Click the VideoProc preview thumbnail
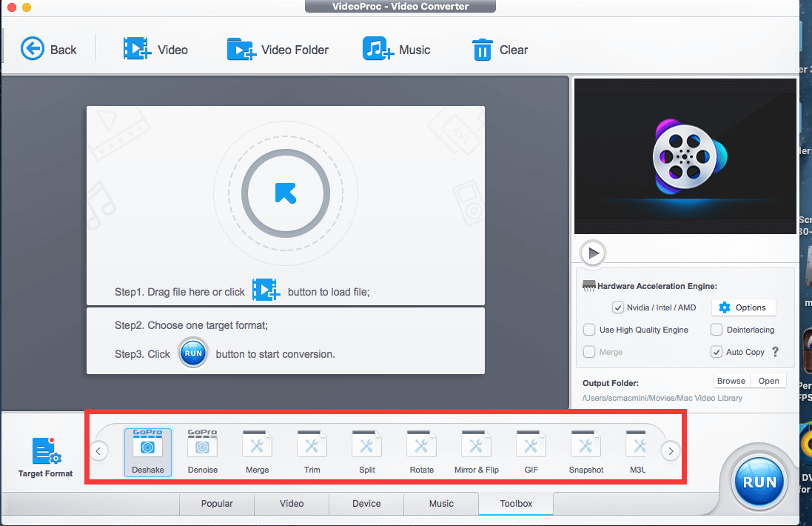Image resolution: width=812 pixels, height=526 pixels. pyautogui.click(x=685, y=156)
